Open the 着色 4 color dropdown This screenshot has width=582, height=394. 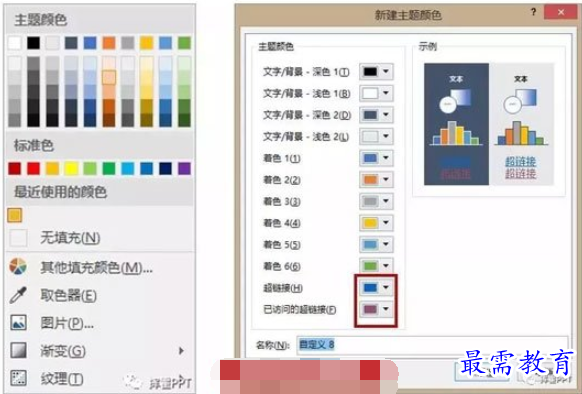pyautogui.click(x=376, y=223)
